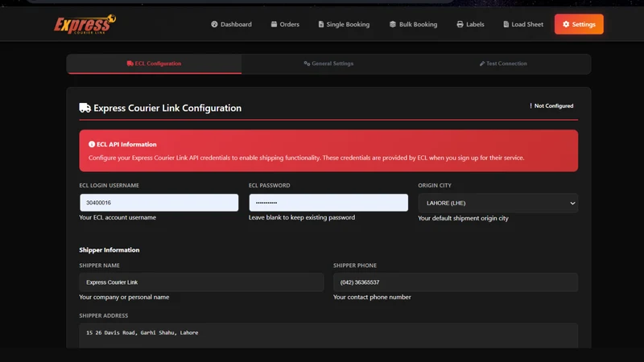The height and width of the screenshot is (362, 644).
Task: Click the truck icon beside the configuration heading
Action: (85, 108)
